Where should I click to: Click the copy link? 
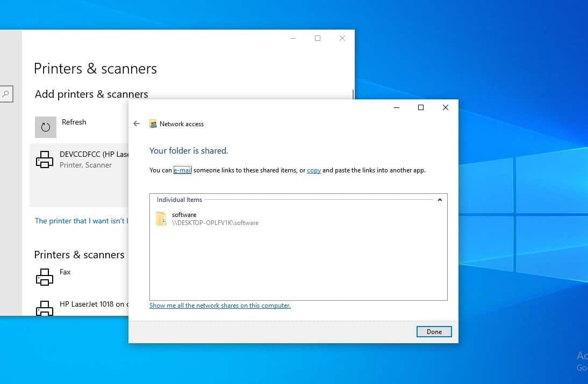click(x=314, y=170)
